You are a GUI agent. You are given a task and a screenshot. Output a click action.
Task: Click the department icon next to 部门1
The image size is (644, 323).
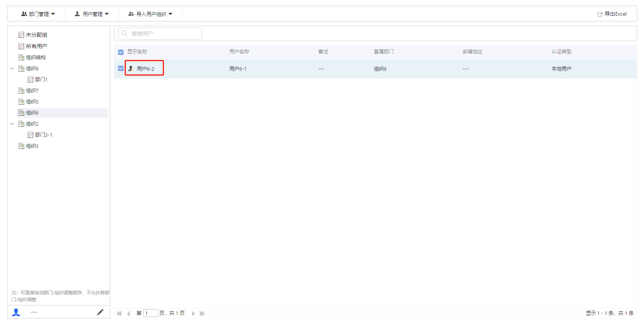(x=31, y=79)
